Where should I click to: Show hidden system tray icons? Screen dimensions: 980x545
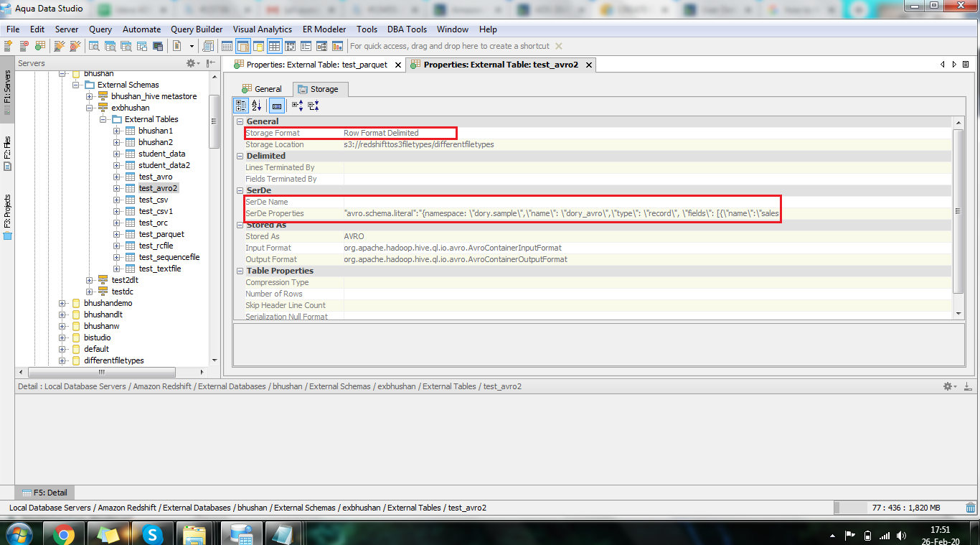pos(833,535)
